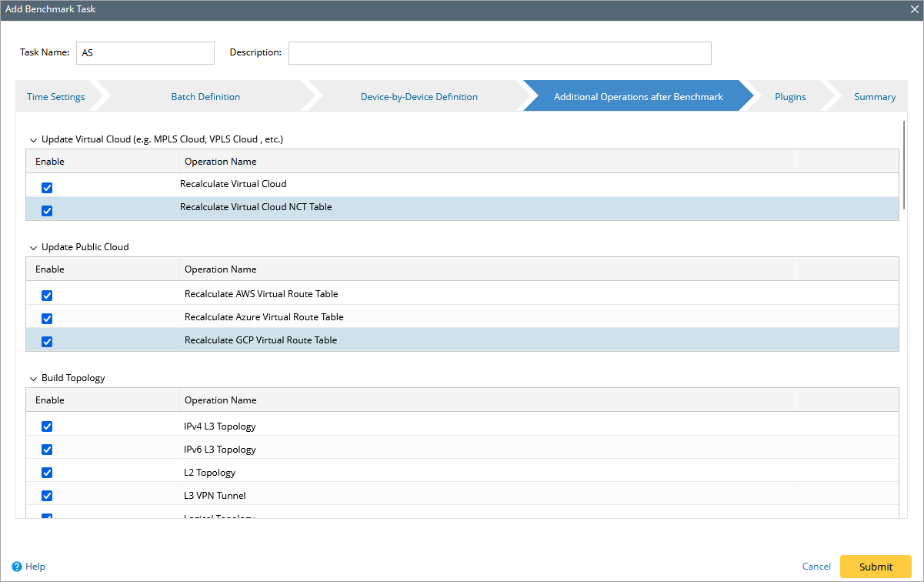Click Operation Name header in Update Virtual Cloud table
This screenshot has height=582, width=924.
221,162
